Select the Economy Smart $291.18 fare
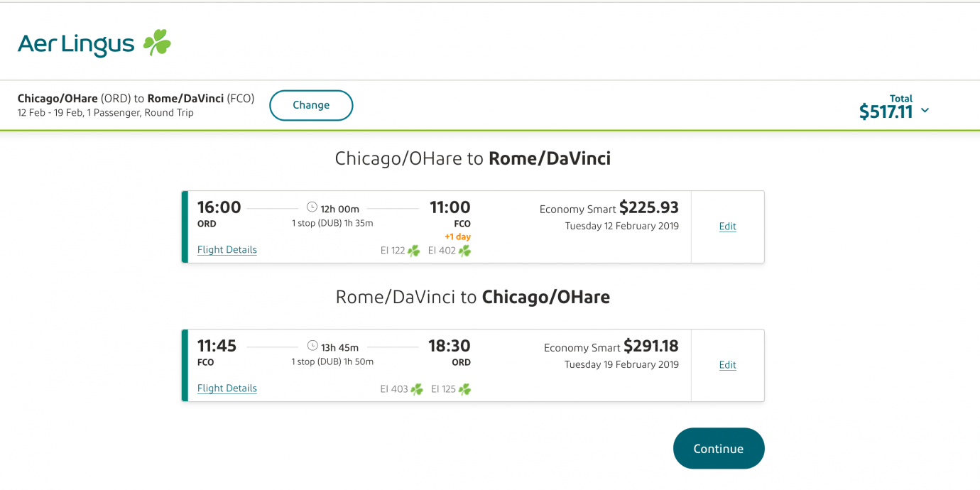 [611, 346]
